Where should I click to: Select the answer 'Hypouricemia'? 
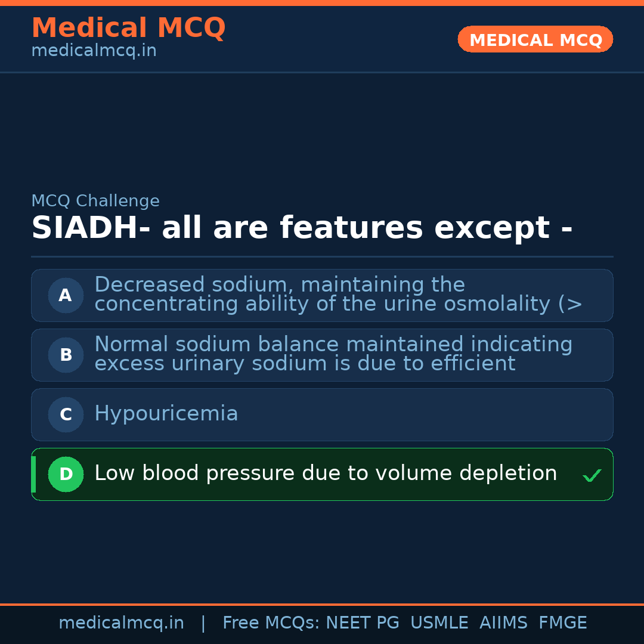[x=166, y=414]
